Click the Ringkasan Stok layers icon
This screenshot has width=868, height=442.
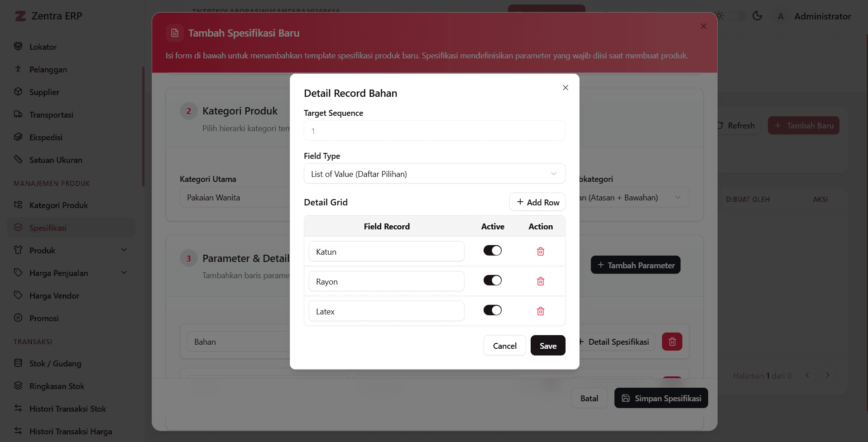(18, 385)
